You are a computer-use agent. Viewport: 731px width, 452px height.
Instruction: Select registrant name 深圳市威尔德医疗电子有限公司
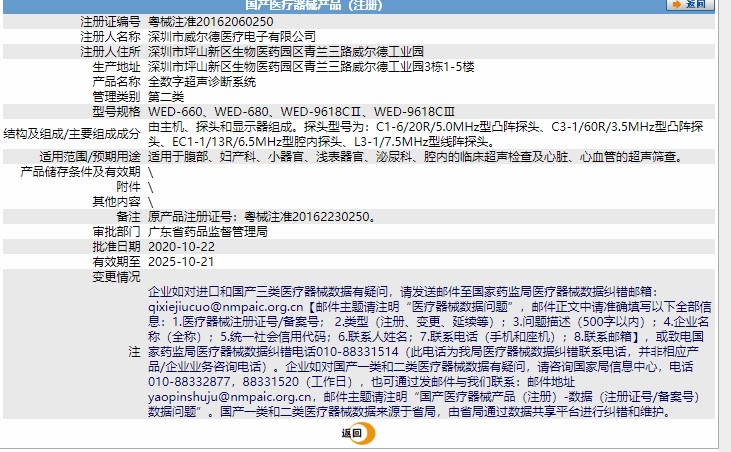coord(232,37)
